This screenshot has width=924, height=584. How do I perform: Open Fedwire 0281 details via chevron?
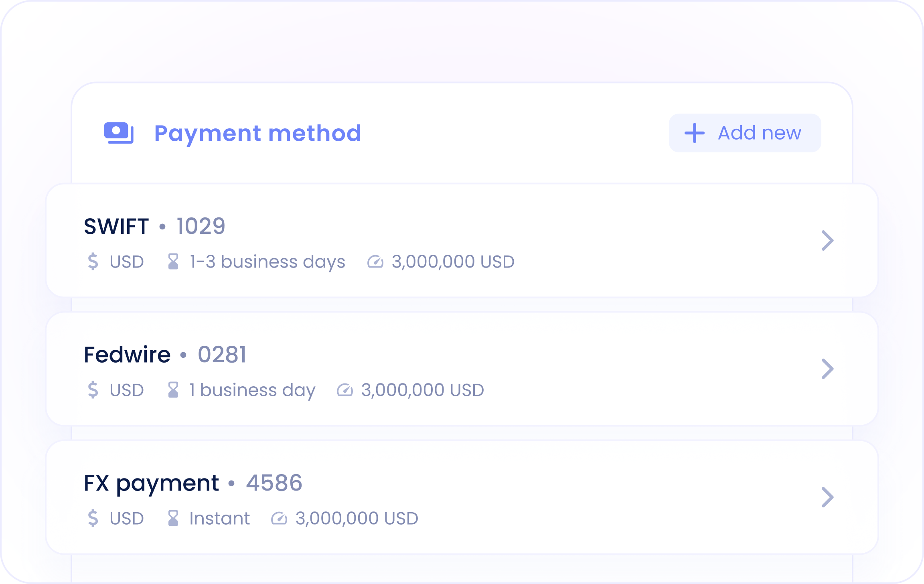click(827, 369)
